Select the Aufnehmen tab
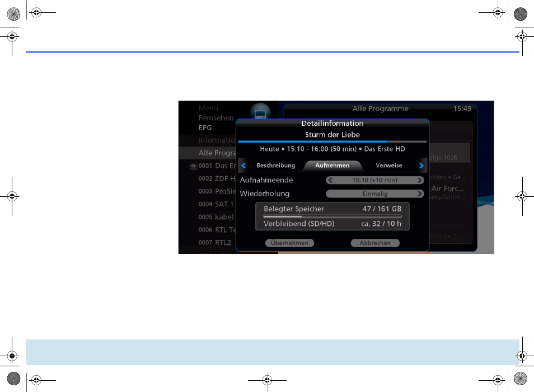The height and width of the screenshot is (392, 534). (x=332, y=166)
